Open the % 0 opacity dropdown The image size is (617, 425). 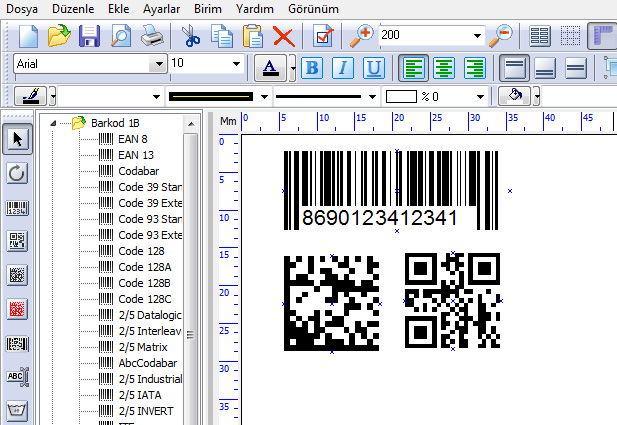[480, 97]
